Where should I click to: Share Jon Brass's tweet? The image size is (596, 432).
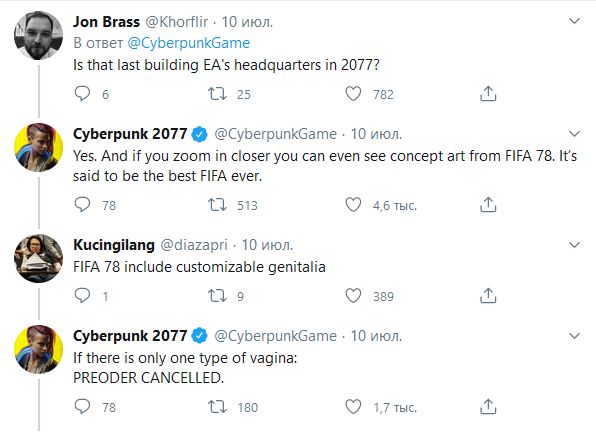pyautogui.click(x=488, y=93)
